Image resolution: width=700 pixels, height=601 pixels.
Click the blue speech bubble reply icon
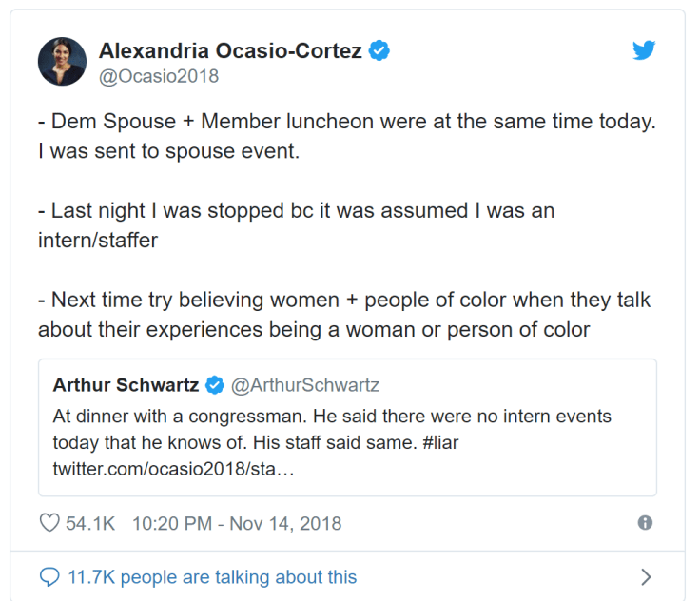[49, 576]
